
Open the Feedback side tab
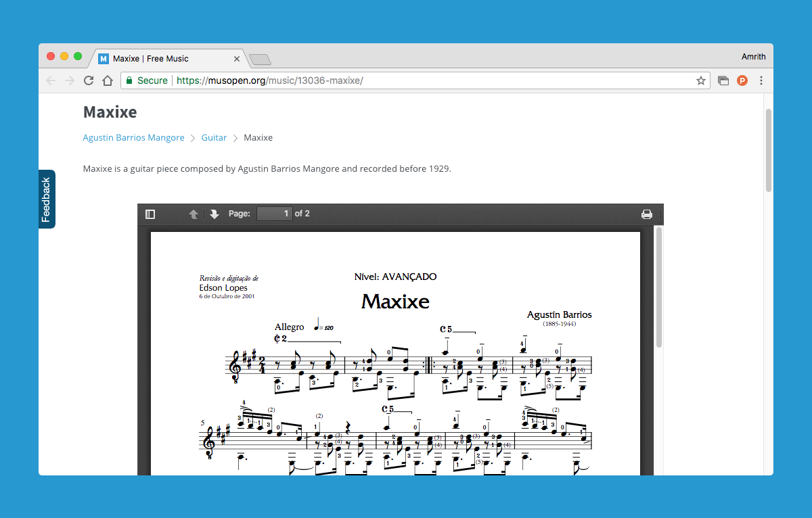tap(47, 199)
